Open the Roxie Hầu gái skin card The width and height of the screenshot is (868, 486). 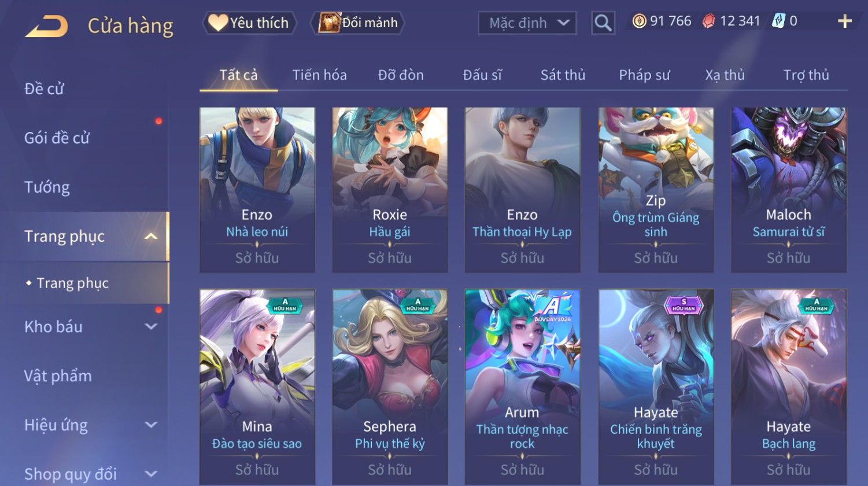[390, 190]
